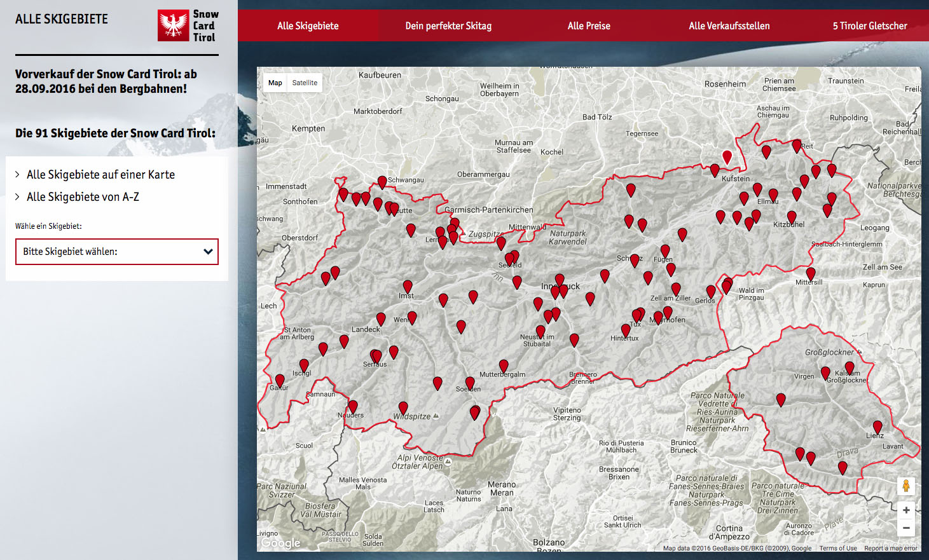Image resolution: width=929 pixels, height=560 pixels.
Task: Click 'Report a map error' link
Action: click(x=890, y=548)
